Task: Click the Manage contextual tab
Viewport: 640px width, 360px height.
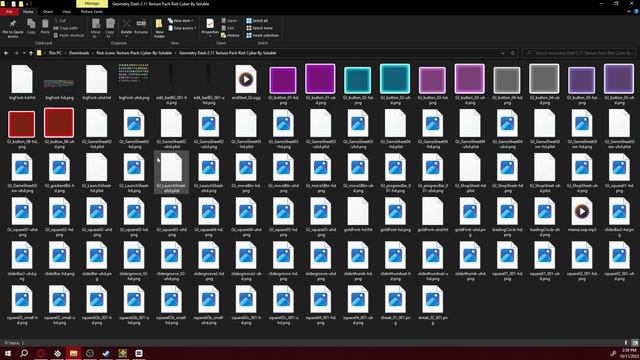Action: pyautogui.click(x=92, y=4)
